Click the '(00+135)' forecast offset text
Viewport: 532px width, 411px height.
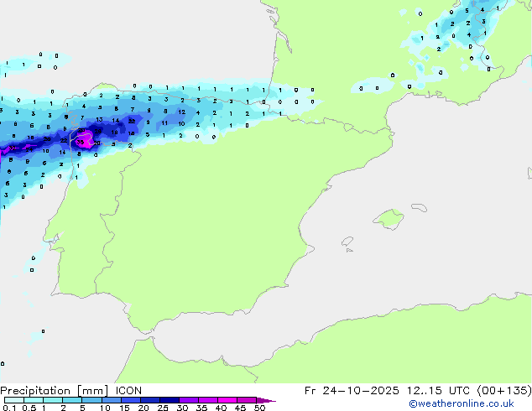504,391
